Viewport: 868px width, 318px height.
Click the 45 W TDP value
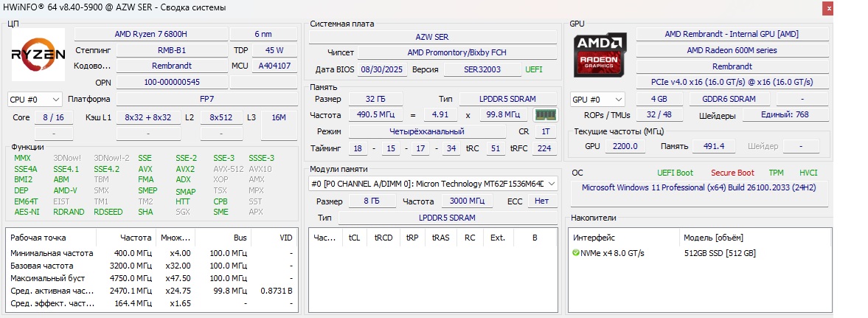click(x=274, y=50)
